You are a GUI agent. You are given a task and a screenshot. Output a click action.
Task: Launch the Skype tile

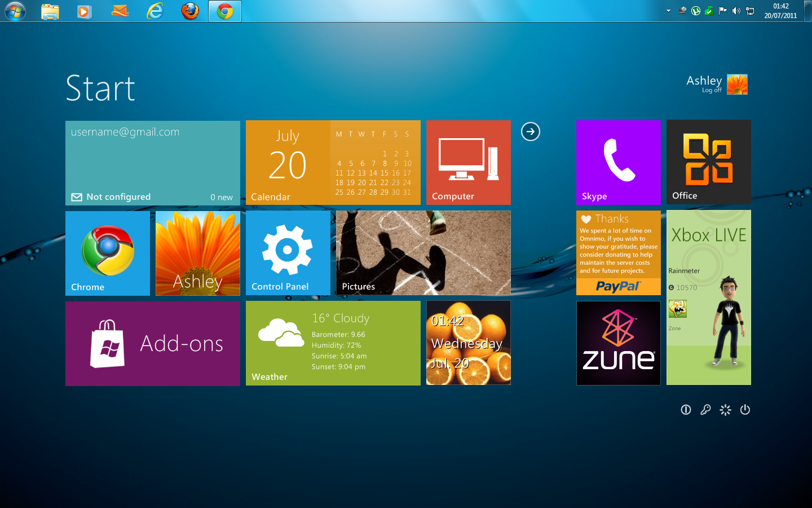pos(619,163)
